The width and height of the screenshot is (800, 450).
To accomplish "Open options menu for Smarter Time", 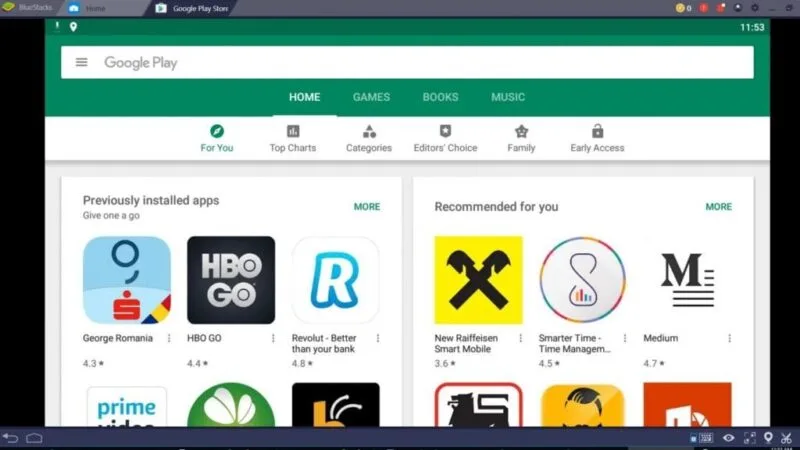I will click(x=624, y=338).
